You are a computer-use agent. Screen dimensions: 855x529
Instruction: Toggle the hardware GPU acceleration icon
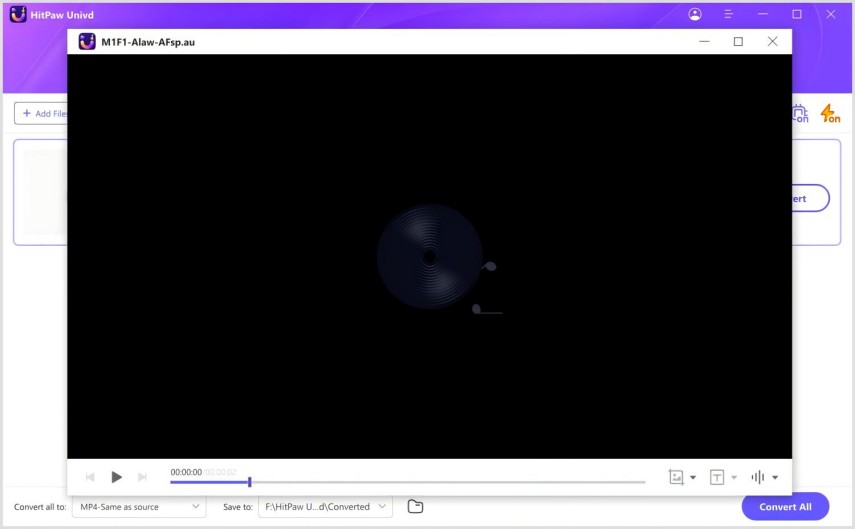click(x=800, y=113)
